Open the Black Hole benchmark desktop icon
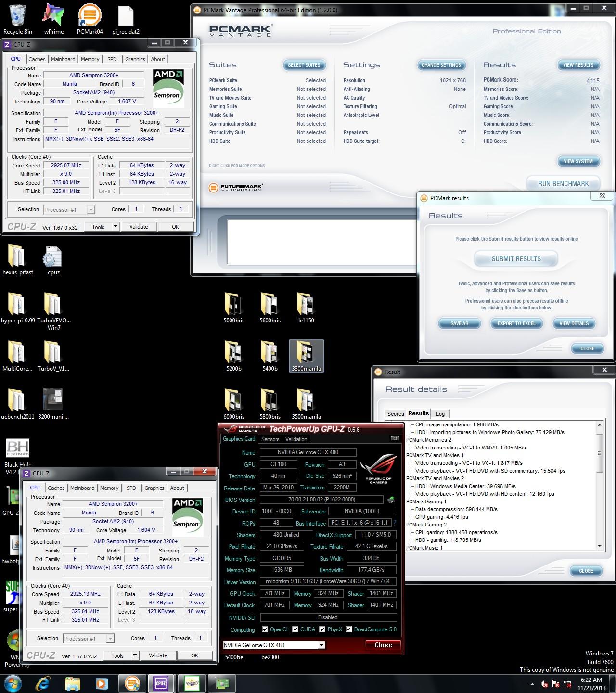The height and width of the screenshot is (693, 616). pyautogui.click(x=18, y=456)
